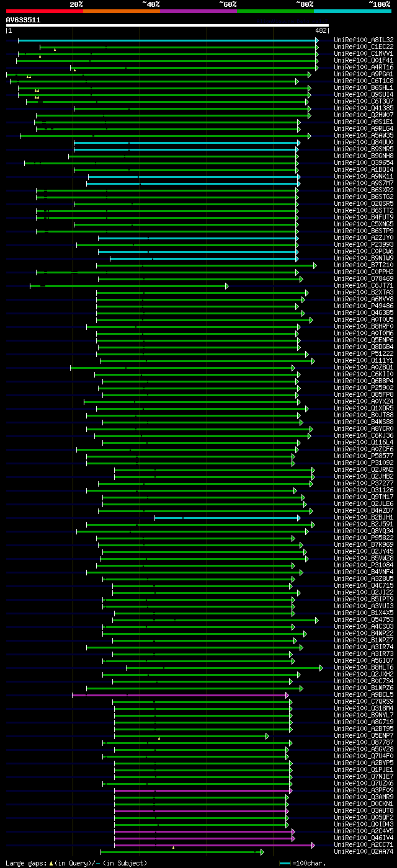The height and width of the screenshot is (868, 397).
Task: Click the short green alignment bar for C6JT71
Action: pos(129,286)
